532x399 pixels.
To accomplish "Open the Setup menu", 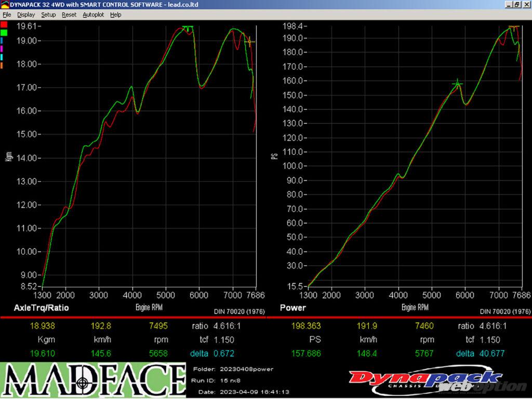I will 48,15.
